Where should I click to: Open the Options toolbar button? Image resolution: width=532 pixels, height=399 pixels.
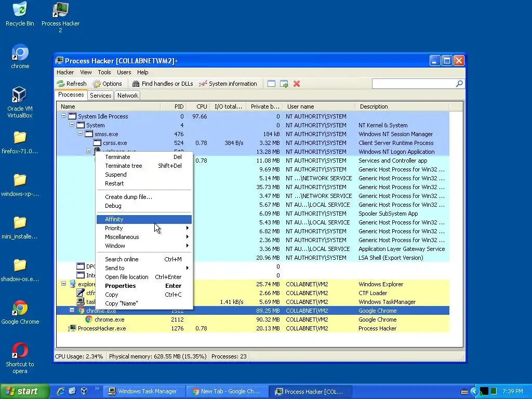(x=107, y=84)
